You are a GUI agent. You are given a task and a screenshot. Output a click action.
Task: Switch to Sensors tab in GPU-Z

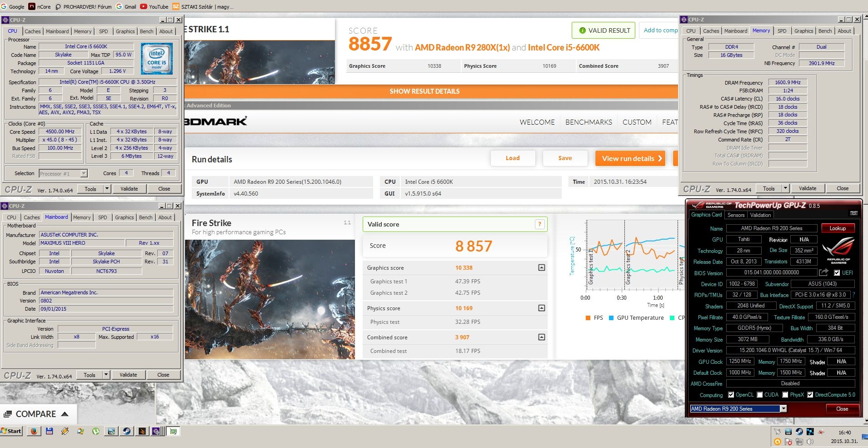pos(736,215)
